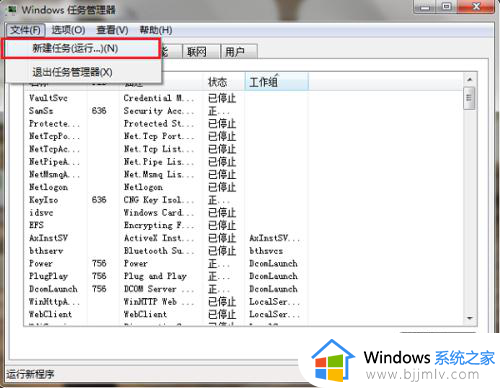Screen dimensions: 500x388
Task: Select the AxInstSV service name
Action: (x=49, y=238)
